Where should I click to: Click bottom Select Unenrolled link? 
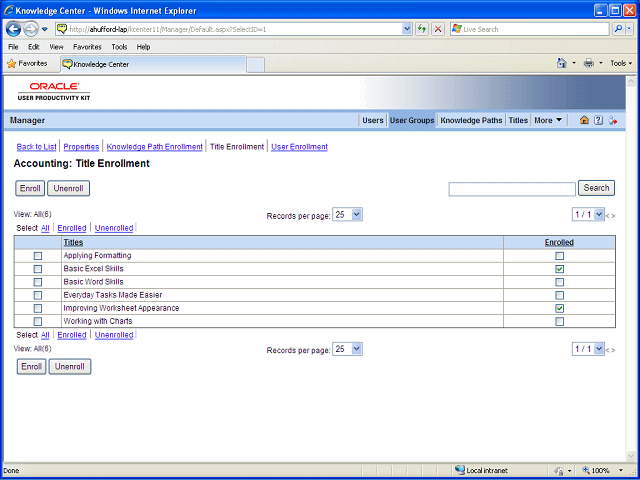(x=114, y=335)
